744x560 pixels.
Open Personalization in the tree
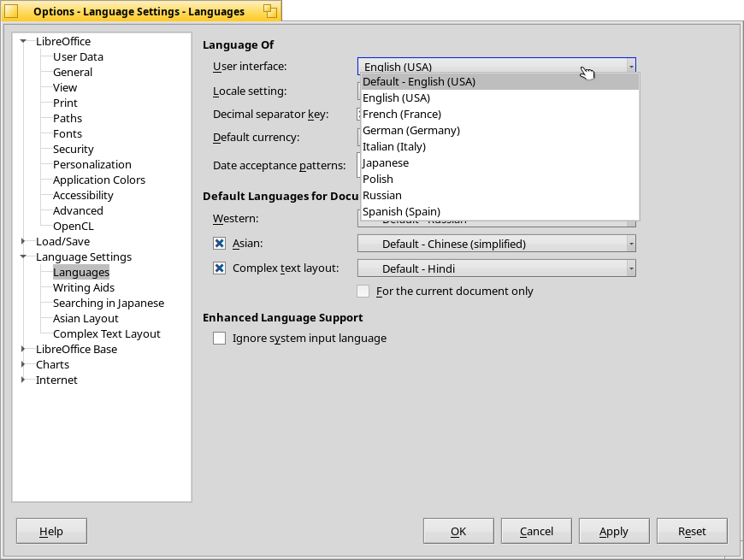pyautogui.click(x=92, y=164)
